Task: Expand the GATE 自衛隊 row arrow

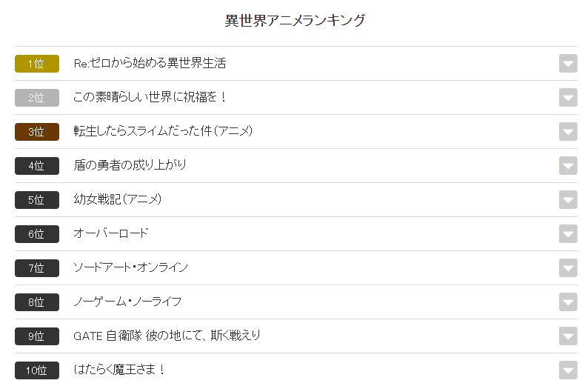Action: point(568,336)
